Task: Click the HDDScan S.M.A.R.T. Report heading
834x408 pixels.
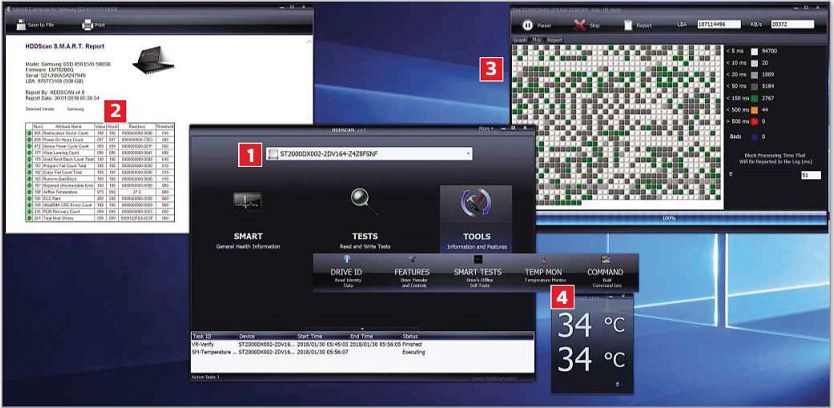Action: tap(65, 46)
